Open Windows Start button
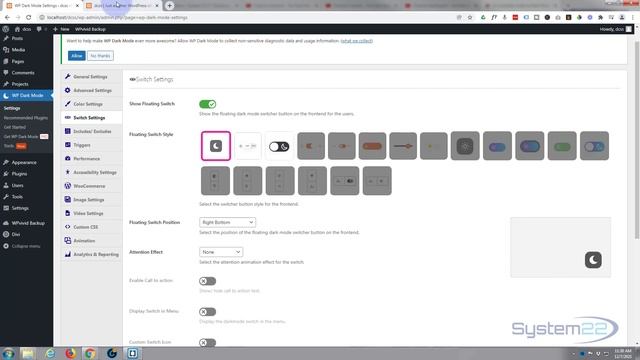This screenshot has height=360, width=640. 8,353
